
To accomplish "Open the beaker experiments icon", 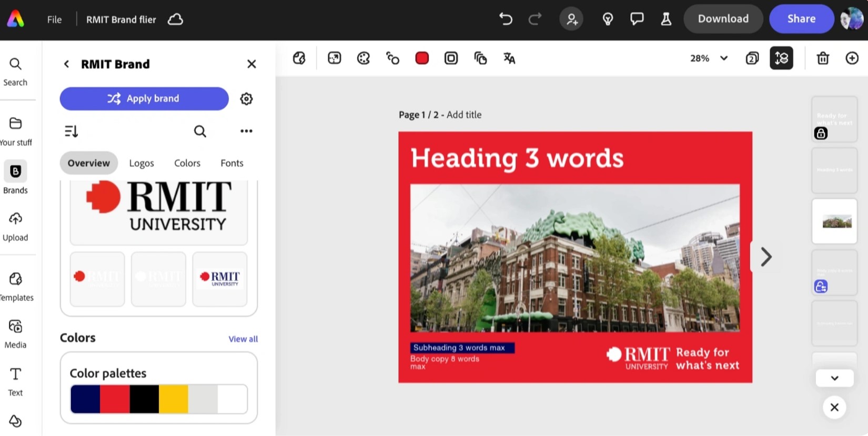I will pyautogui.click(x=666, y=19).
